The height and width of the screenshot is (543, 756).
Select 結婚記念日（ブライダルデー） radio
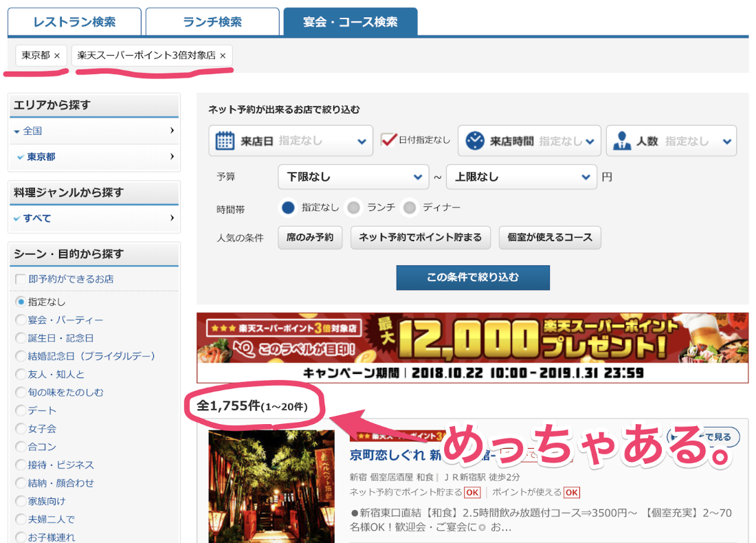[x=20, y=356]
